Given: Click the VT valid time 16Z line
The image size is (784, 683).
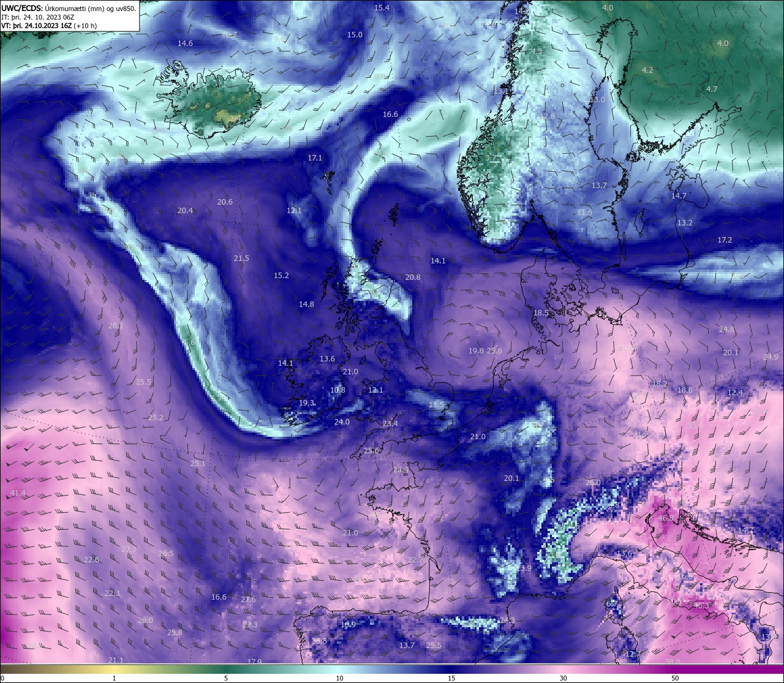Looking at the screenshot, I should [49, 26].
